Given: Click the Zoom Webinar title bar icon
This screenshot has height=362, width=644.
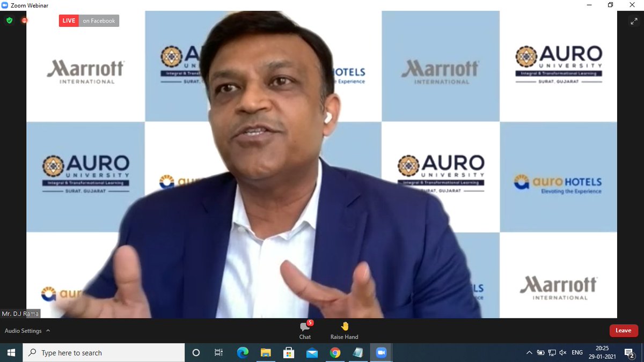Looking at the screenshot, I should 5,5.
